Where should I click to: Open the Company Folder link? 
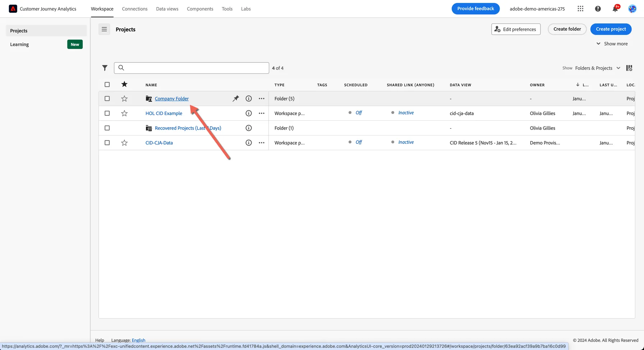pos(172,98)
